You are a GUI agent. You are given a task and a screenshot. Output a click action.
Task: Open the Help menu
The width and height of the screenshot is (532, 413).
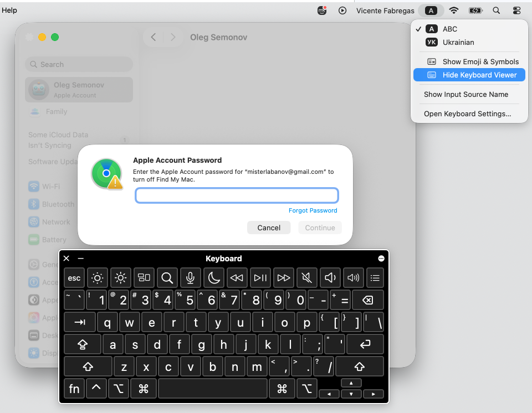(9, 10)
